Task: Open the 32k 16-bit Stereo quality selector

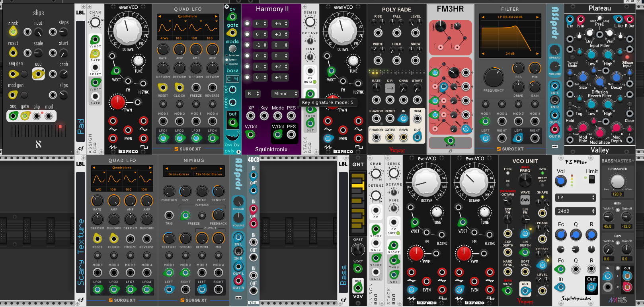Action: 209,174
